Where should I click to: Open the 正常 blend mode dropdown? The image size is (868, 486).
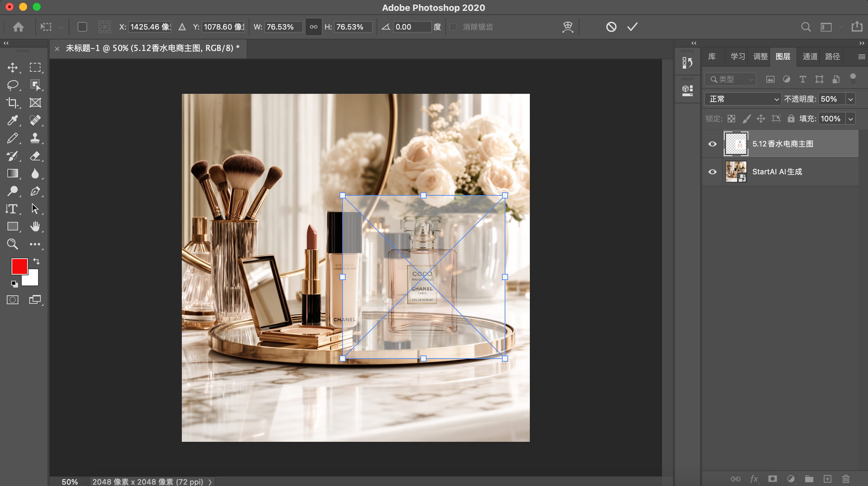pyautogui.click(x=743, y=99)
